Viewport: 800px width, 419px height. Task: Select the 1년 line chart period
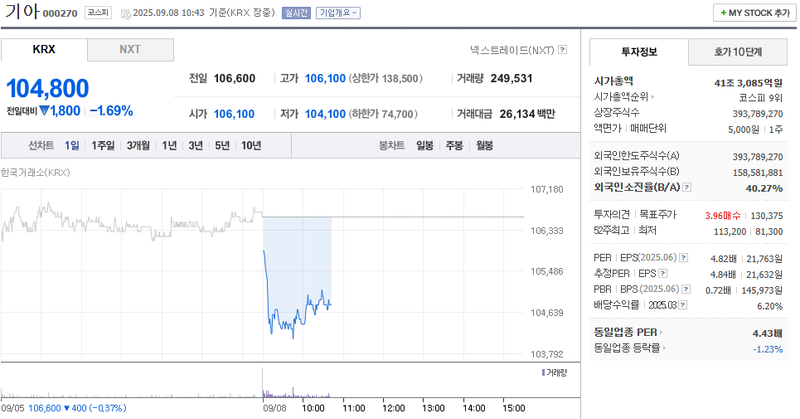pos(169,145)
